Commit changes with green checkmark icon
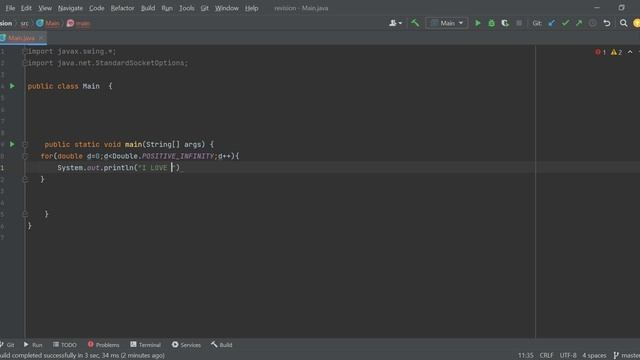 [x=565, y=23]
